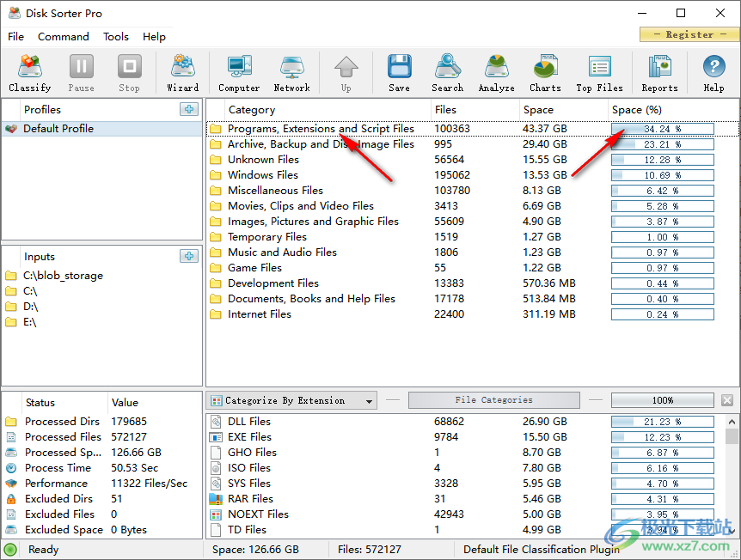Screen dimensions: 741x560
Task: Open the Help toolbar icon
Action: tap(713, 72)
